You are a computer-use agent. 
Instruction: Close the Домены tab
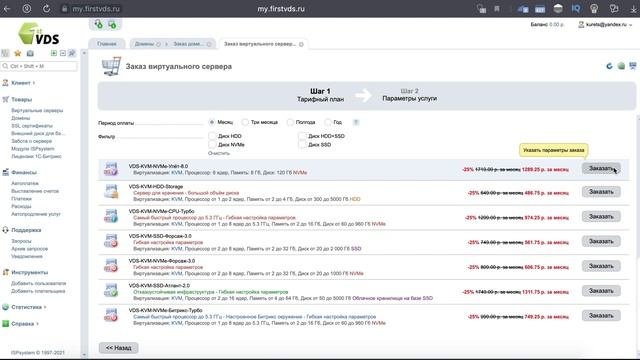158,44
